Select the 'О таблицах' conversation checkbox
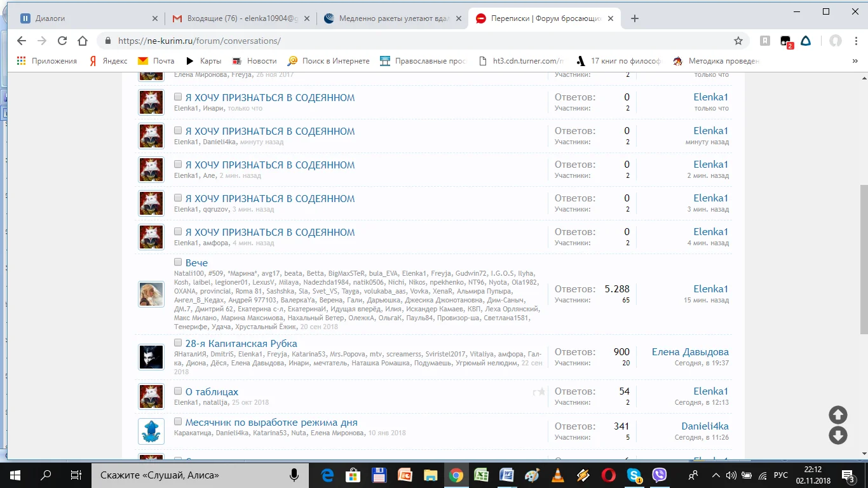868x488 pixels. click(x=178, y=391)
